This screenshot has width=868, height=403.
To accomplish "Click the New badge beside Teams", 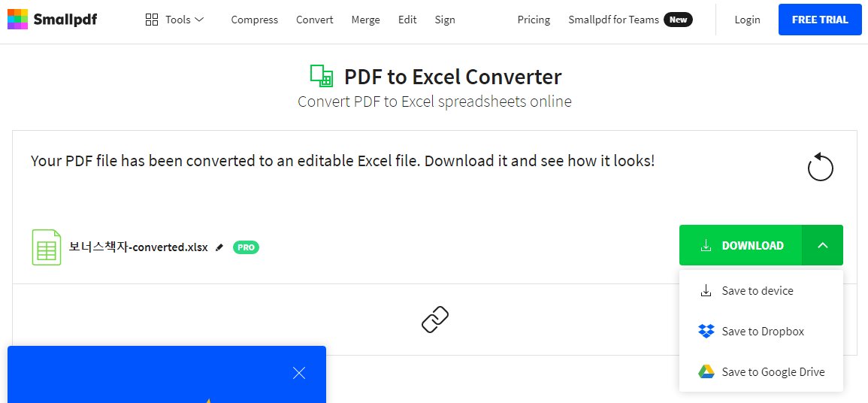I will [x=678, y=20].
